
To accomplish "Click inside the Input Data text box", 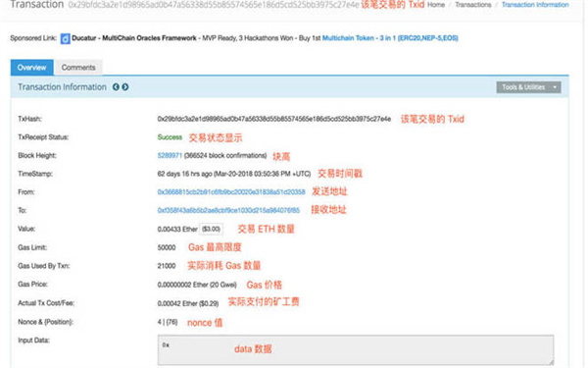I will click(355, 350).
